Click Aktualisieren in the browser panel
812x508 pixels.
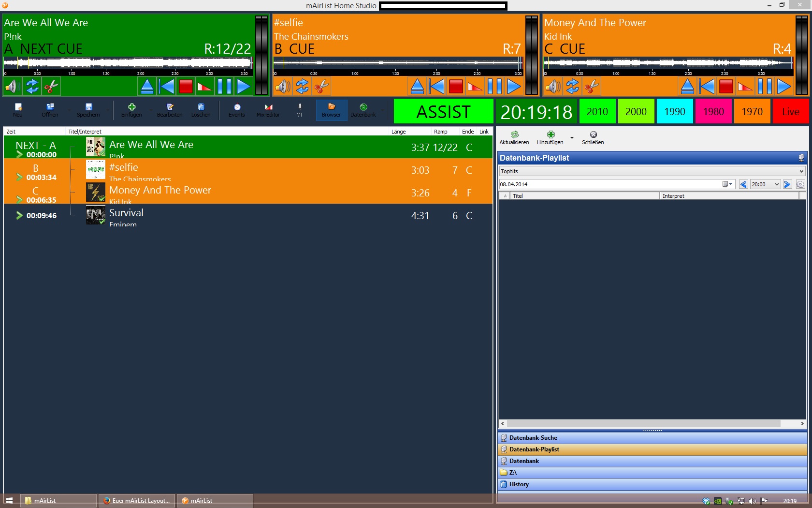(x=514, y=138)
